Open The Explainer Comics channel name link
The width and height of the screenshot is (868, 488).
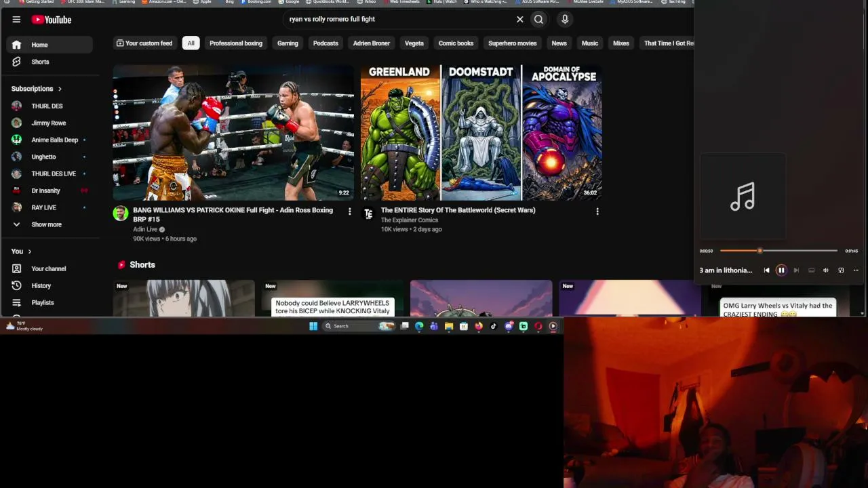[x=410, y=220]
